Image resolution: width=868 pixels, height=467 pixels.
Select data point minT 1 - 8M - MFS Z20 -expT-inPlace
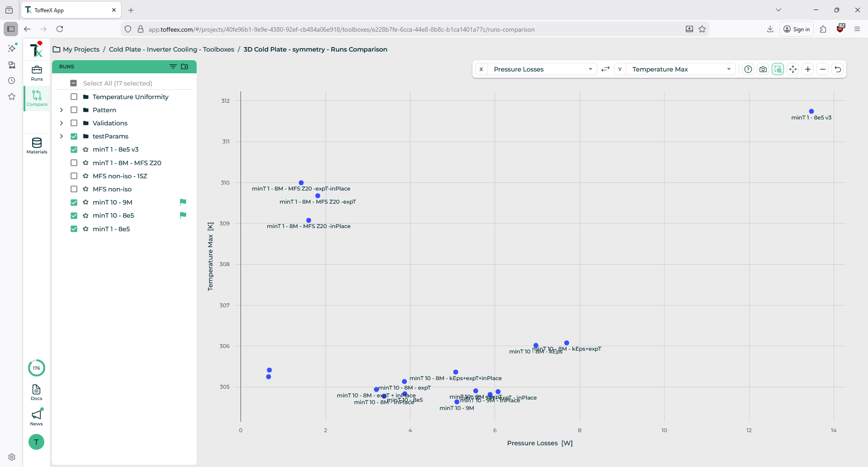pos(301,183)
